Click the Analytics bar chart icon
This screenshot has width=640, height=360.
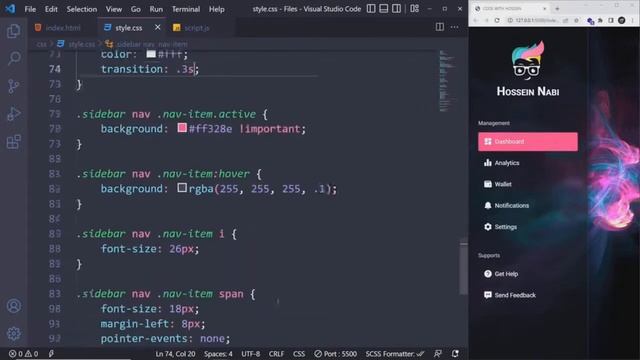click(488, 163)
